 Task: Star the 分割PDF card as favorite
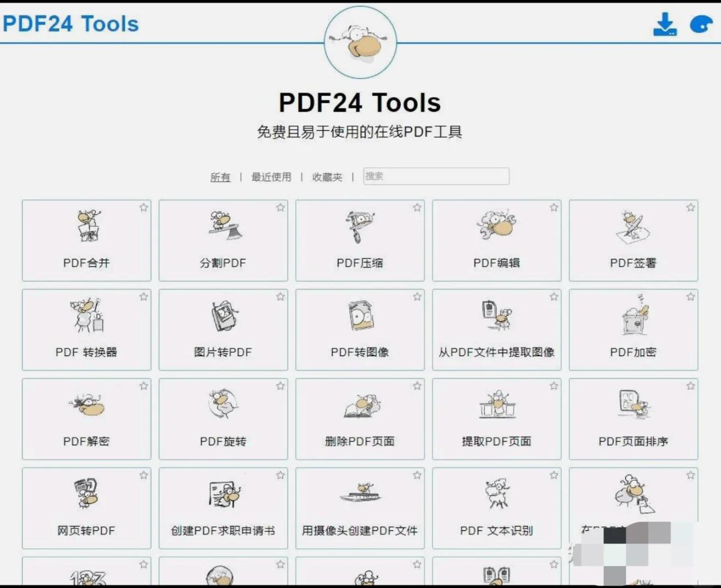coord(281,207)
